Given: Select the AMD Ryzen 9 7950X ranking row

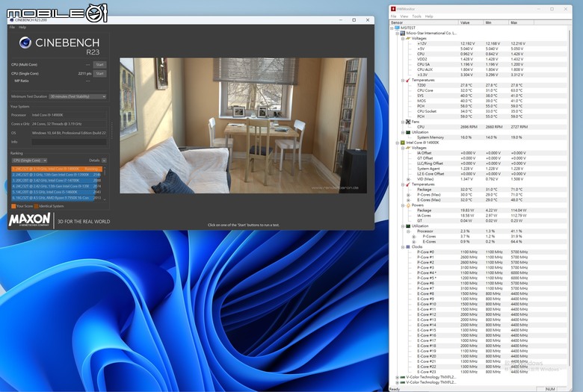Looking at the screenshot, I should (57, 198).
